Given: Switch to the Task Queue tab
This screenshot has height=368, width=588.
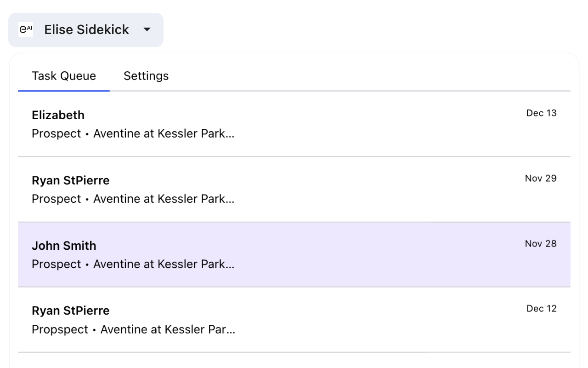Looking at the screenshot, I should (64, 76).
